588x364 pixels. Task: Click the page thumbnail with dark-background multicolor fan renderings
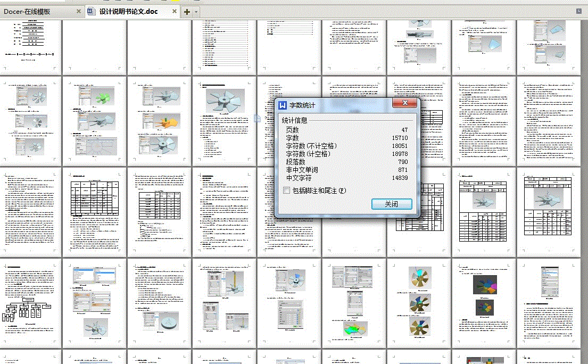483,303
